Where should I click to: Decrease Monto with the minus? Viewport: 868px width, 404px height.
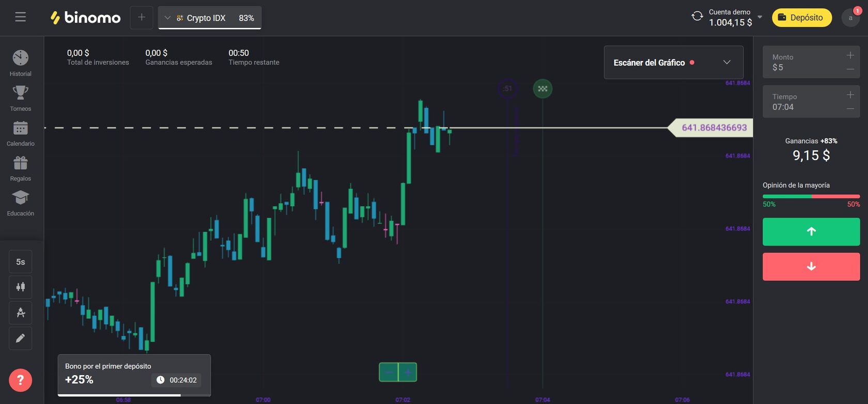pos(850,69)
